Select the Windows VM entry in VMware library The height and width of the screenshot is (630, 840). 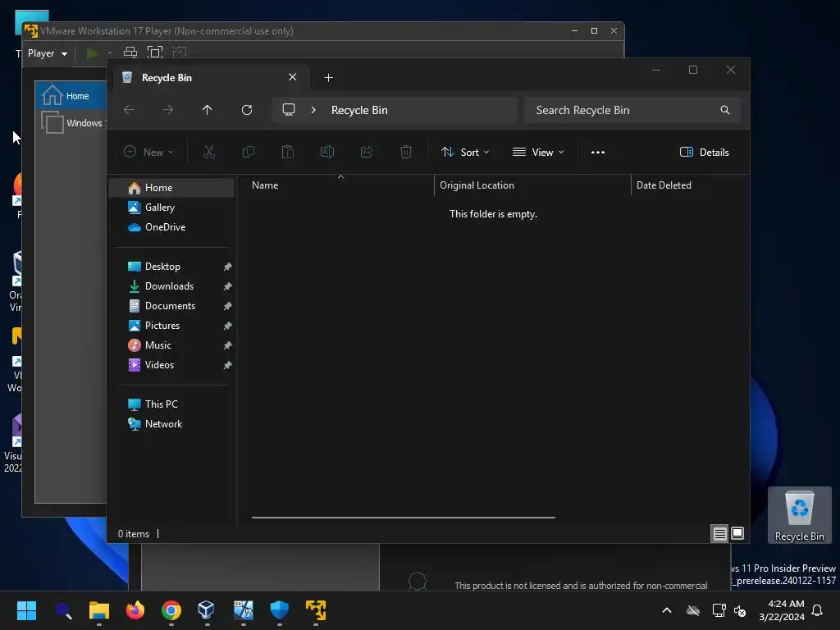pyautogui.click(x=74, y=123)
